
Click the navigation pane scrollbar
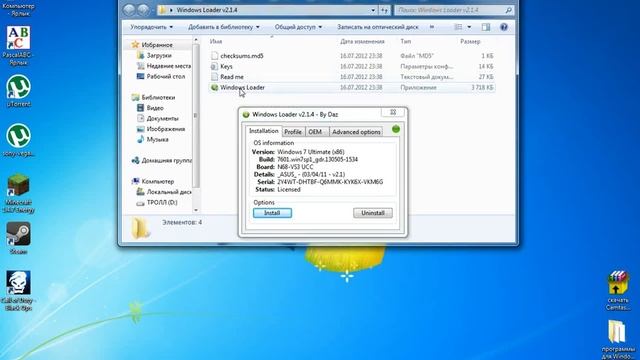click(196, 116)
